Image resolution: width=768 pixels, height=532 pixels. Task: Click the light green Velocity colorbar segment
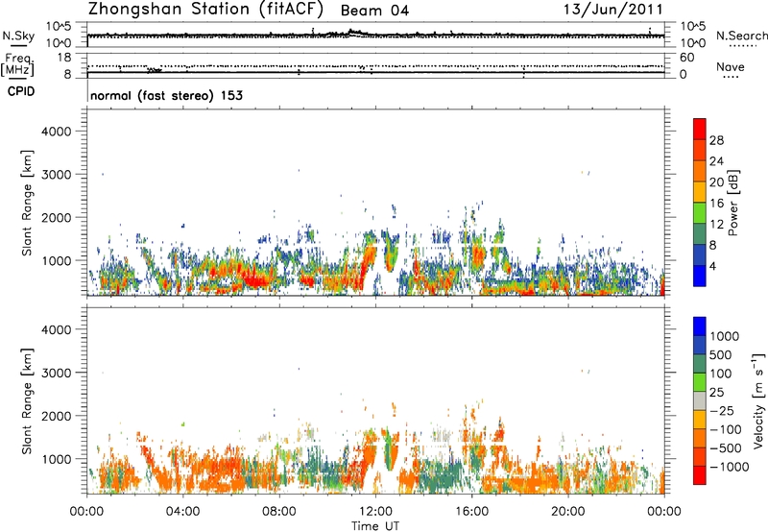(700, 382)
